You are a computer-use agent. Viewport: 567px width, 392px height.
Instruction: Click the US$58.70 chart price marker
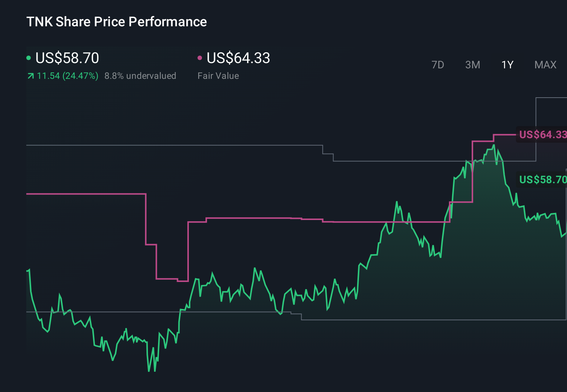click(x=542, y=180)
